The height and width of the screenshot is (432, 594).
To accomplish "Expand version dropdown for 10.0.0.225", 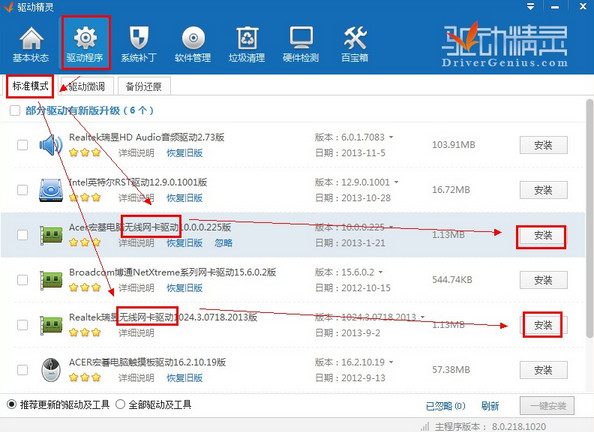I will [x=391, y=227].
